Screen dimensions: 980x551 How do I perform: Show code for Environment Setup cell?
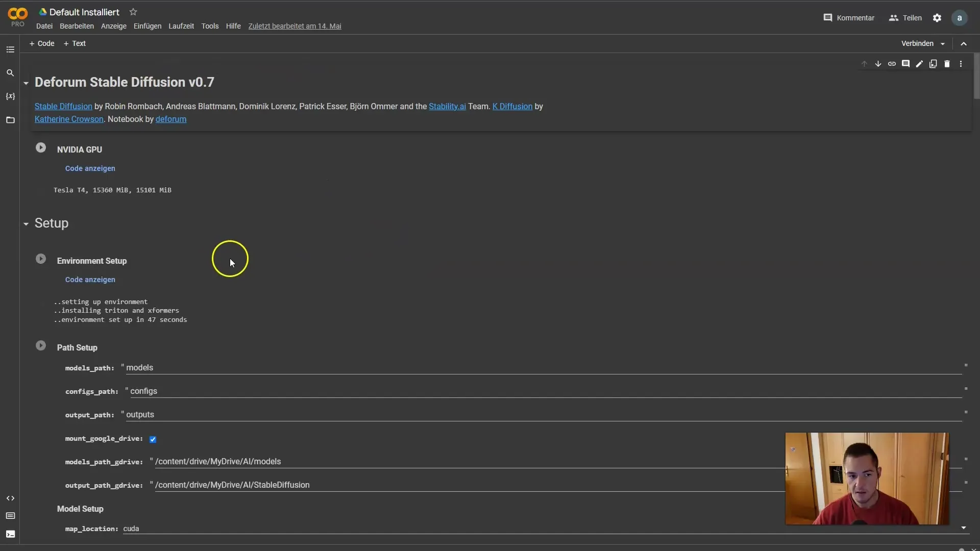pos(89,279)
